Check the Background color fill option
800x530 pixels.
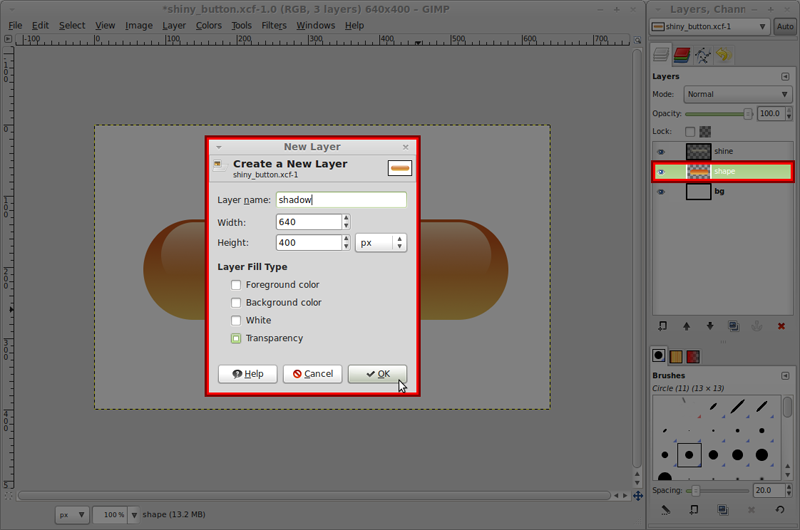click(x=236, y=302)
